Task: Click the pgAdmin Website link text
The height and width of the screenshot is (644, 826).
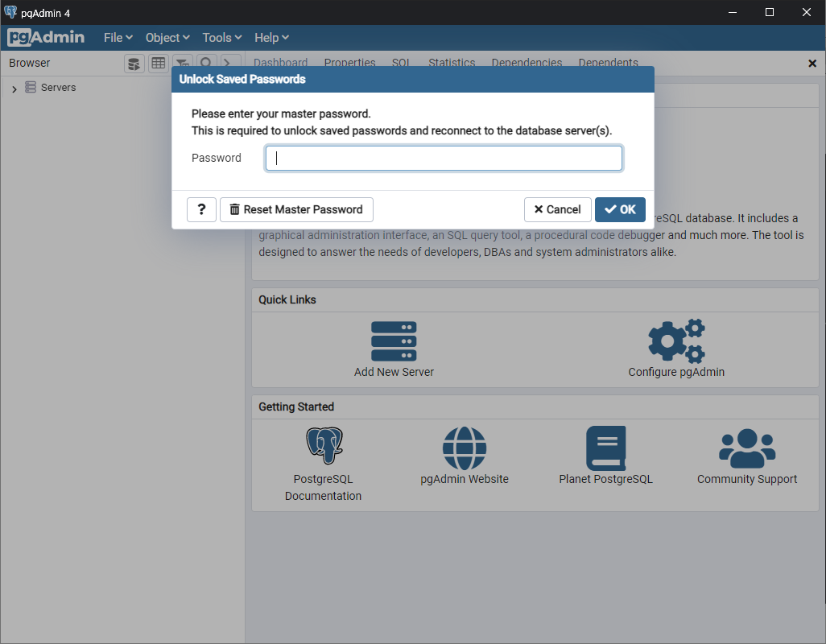Action: click(464, 479)
